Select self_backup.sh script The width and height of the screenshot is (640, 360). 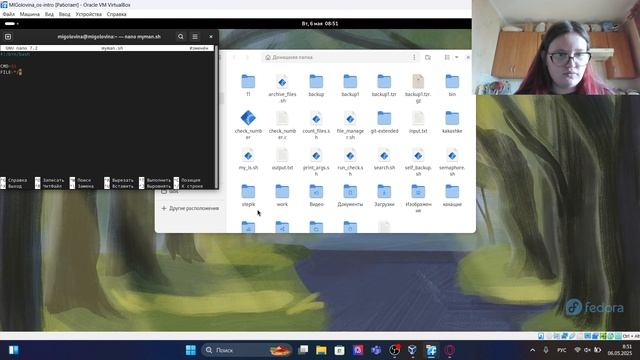point(418,162)
